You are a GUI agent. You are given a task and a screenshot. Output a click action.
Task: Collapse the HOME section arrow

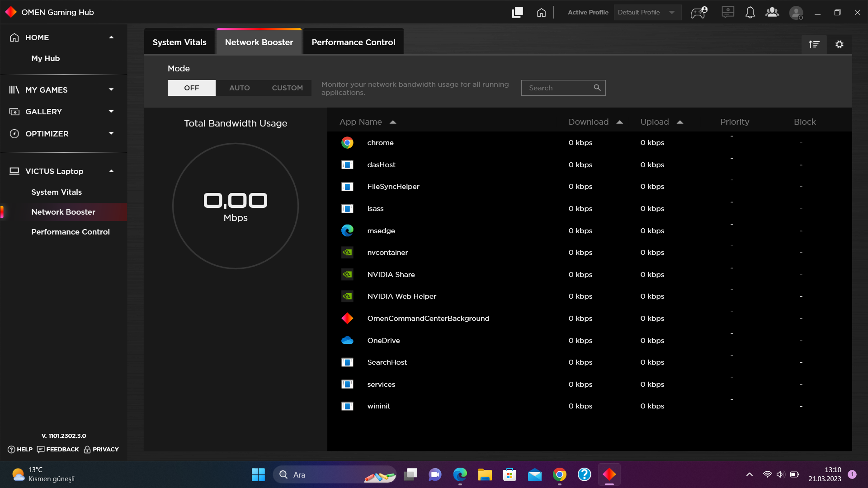[x=111, y=38]
